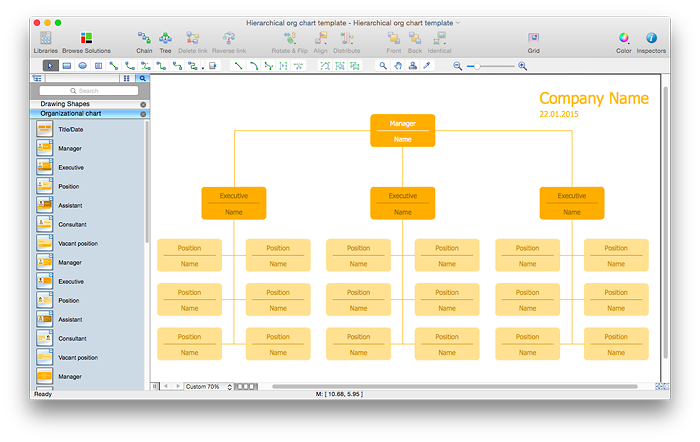Image resolution: width=700 pixels, height=442 pixels.
Task: Open the Inspectors panel
Action: click(651, 39)
